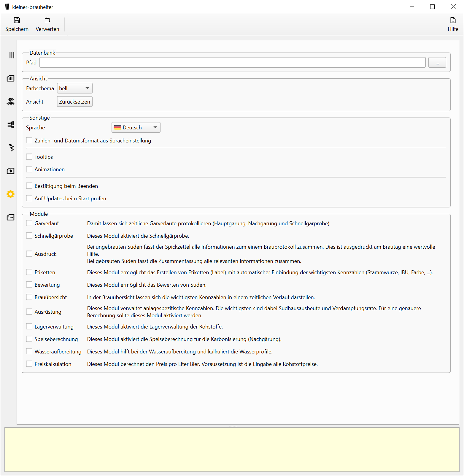Click the Speichern save icon

[17, 20]
